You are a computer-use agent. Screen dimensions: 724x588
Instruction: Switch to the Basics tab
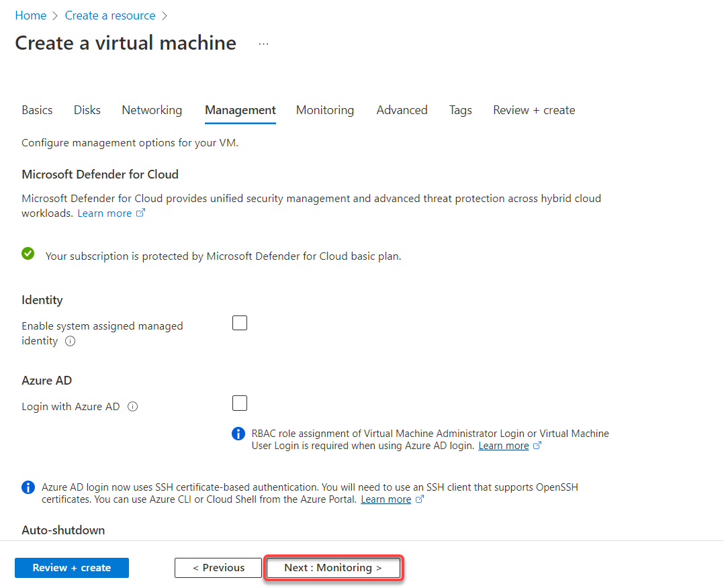pyautogui.click(x=37, y=110)
